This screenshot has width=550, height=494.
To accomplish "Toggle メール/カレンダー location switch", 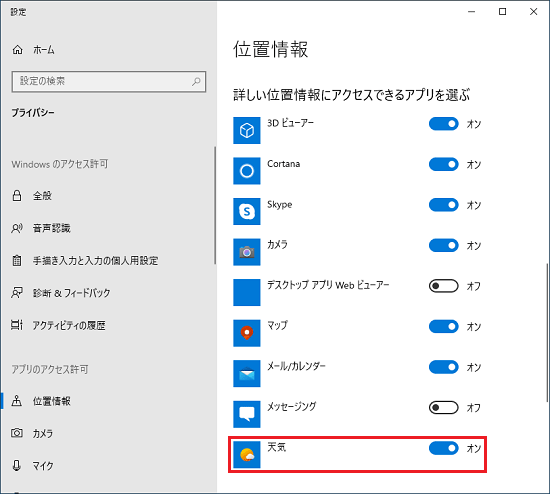I will pos(443,367).
